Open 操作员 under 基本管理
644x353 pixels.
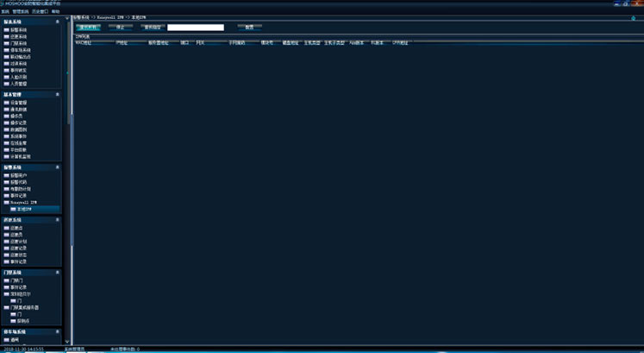(x=17, y=116)
